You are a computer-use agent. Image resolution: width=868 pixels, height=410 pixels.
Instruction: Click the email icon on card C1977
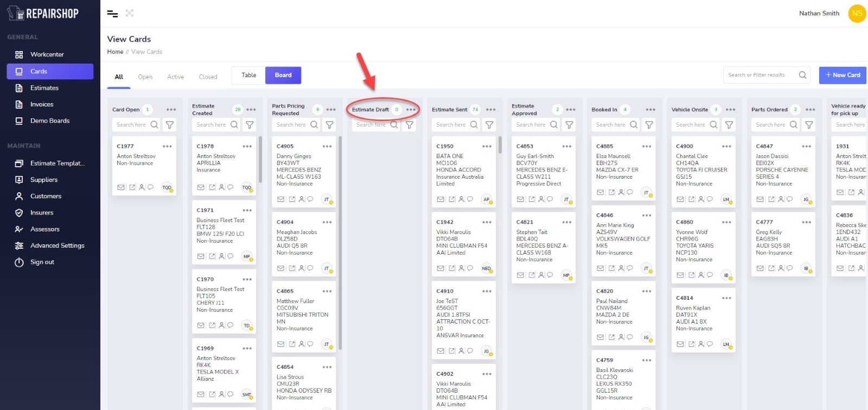point(121,187)
